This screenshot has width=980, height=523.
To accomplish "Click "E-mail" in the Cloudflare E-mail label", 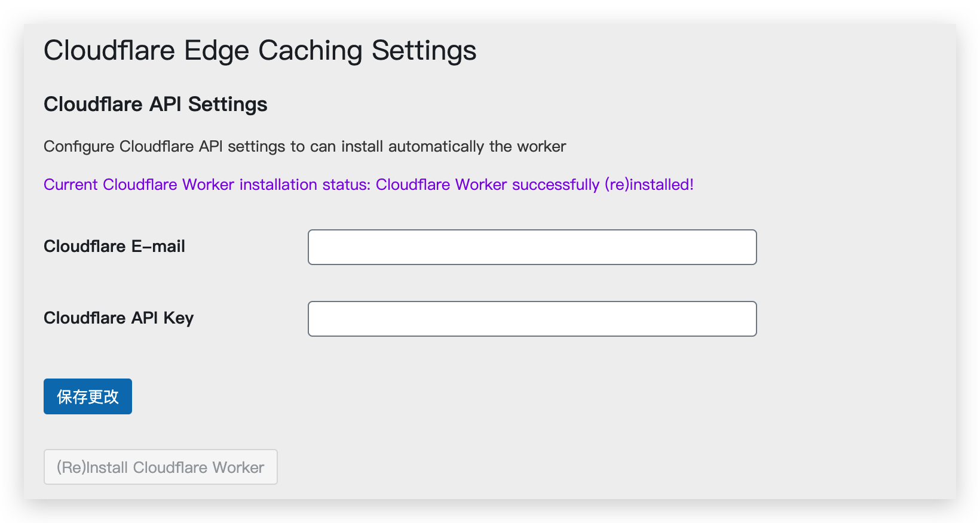I will (158, 247).
